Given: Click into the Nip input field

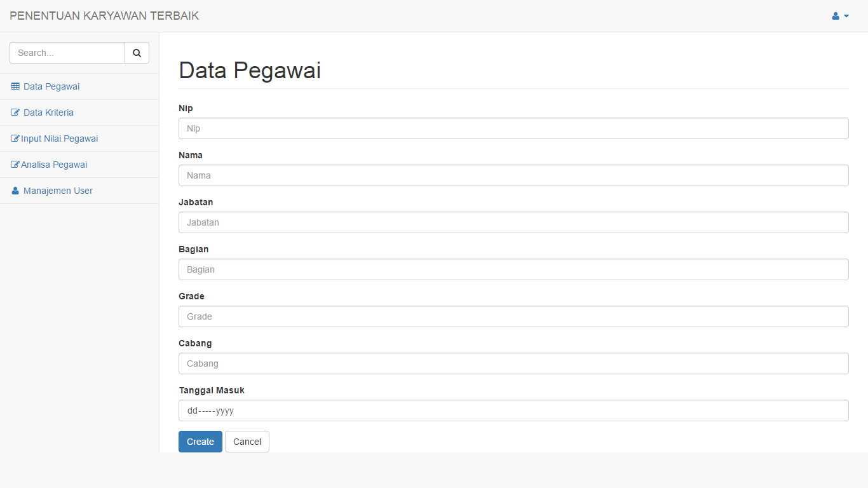Looking at the screenshot, I should coord(513,128).
